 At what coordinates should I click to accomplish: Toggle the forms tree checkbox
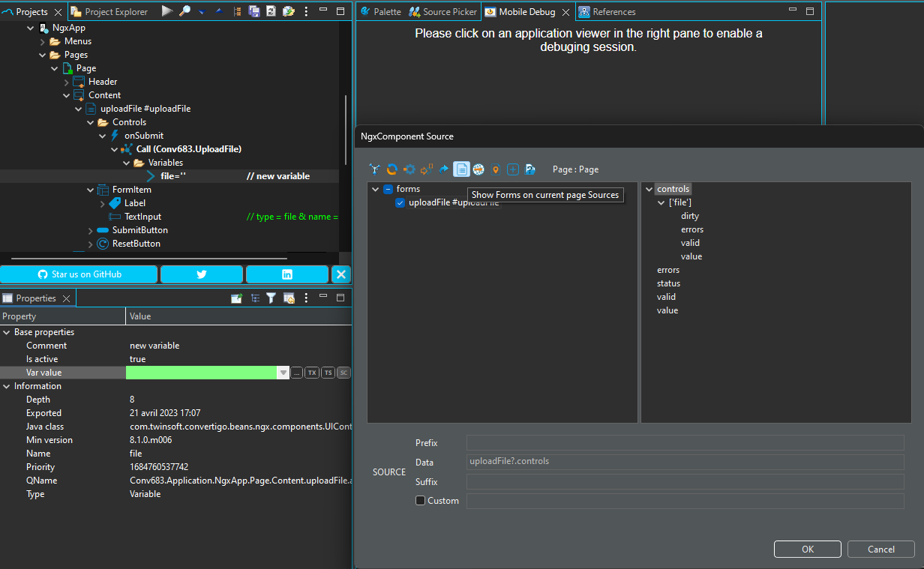388,189
